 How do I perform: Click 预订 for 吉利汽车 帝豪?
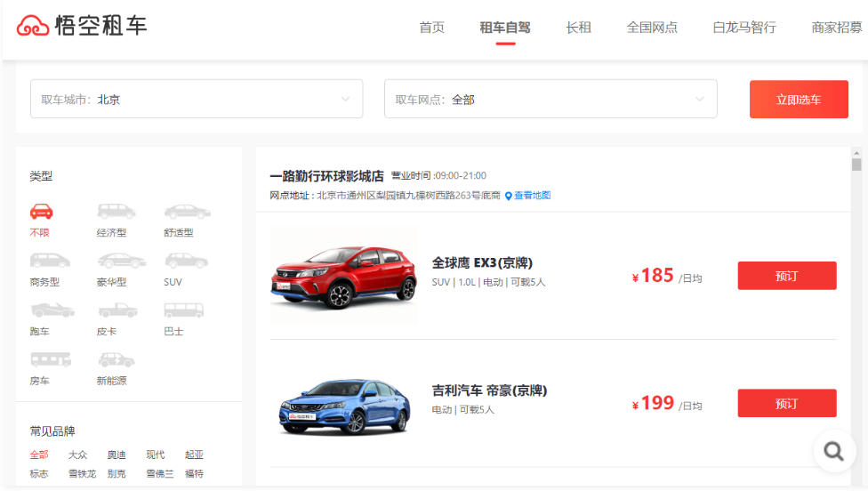(x=786, y=403)
